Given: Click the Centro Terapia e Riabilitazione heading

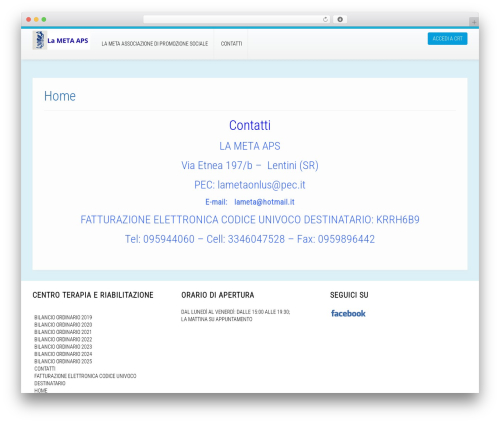Looking at the screenshot, I should pyautogui.click(x=93, y=295).
